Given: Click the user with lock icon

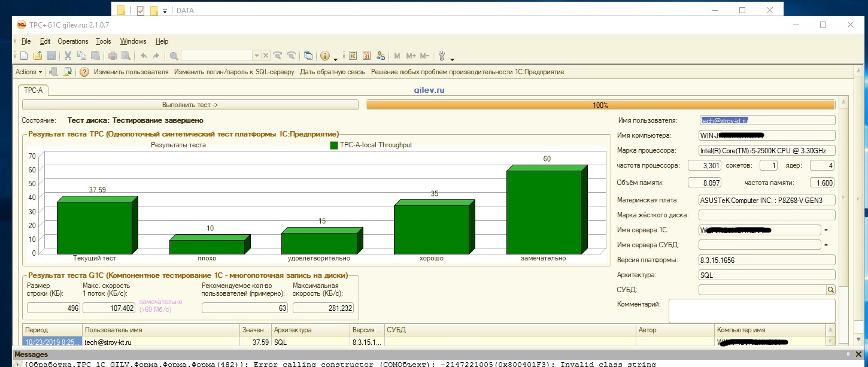Looking at the screenshot, I should 381,56.
